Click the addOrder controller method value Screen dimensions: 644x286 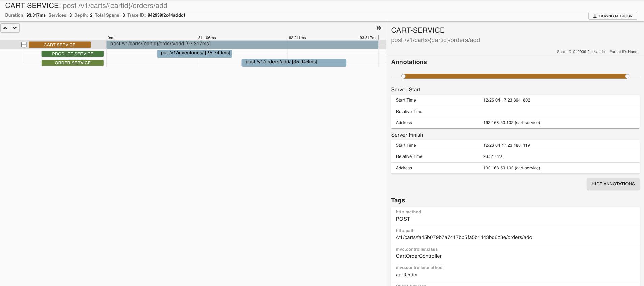[x=407, y=275]
